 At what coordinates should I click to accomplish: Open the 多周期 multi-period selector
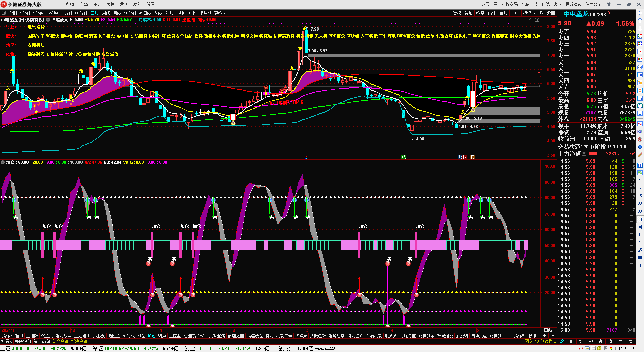205,13
